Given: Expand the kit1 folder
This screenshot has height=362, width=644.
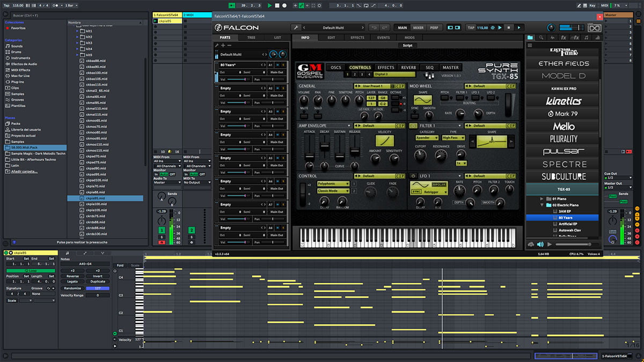Looking at the screenshot, I should click(x=77, y=31).
